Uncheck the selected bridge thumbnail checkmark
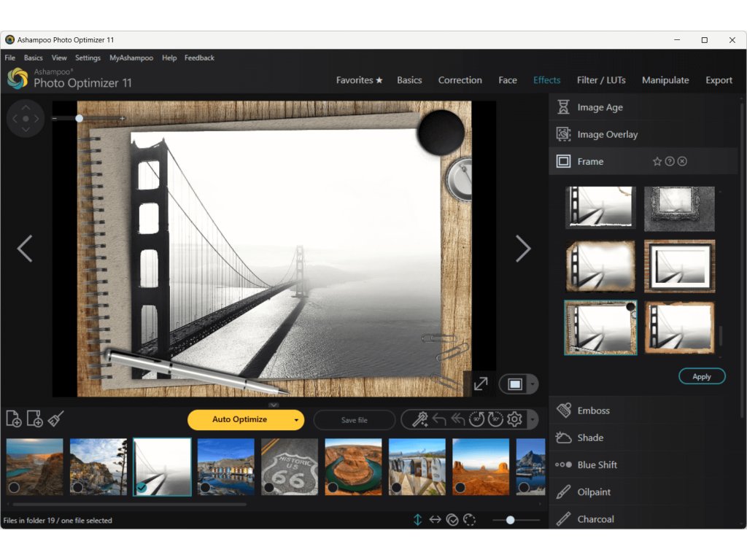747x560 pixels. coord(142,487)
